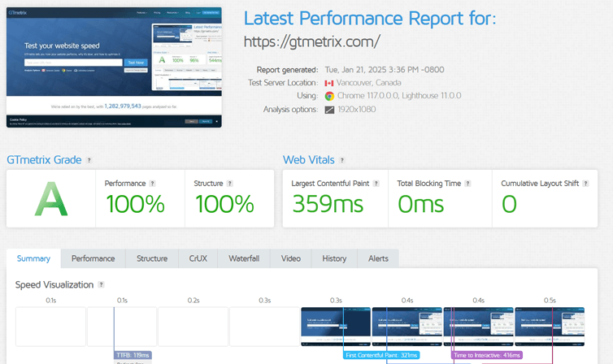Go to the Video tab
The width and height of the screenshot is (613, 364).
290,258
